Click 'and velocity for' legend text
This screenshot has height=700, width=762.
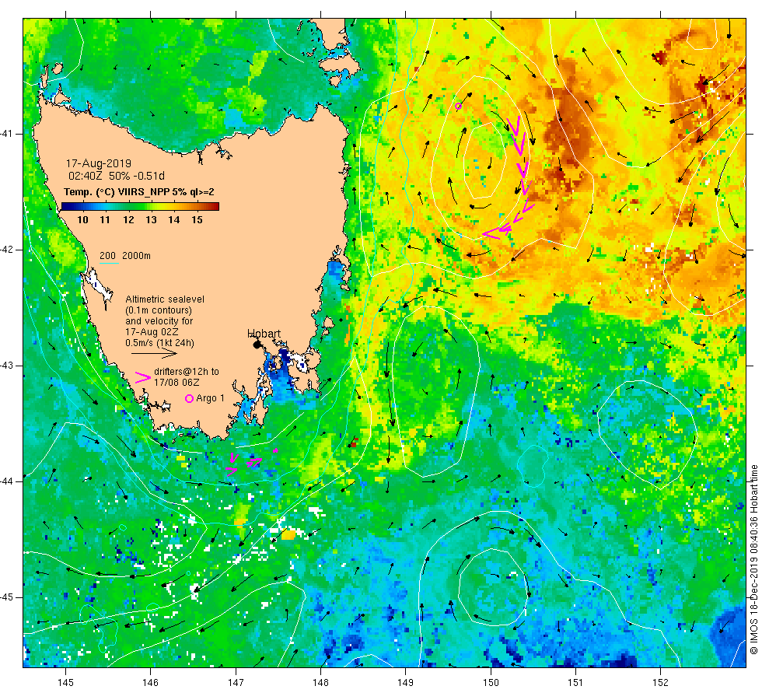point(159,321)
